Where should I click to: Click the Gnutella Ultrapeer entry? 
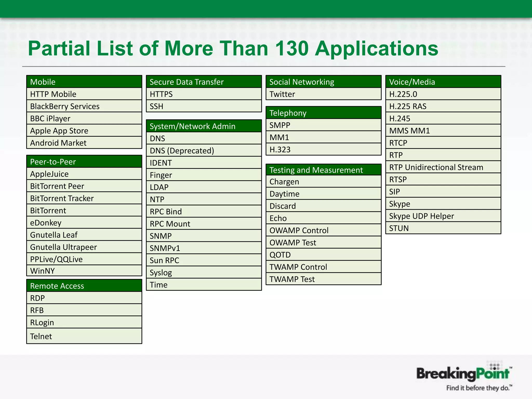pyautogui.click(x=84, y=247)
